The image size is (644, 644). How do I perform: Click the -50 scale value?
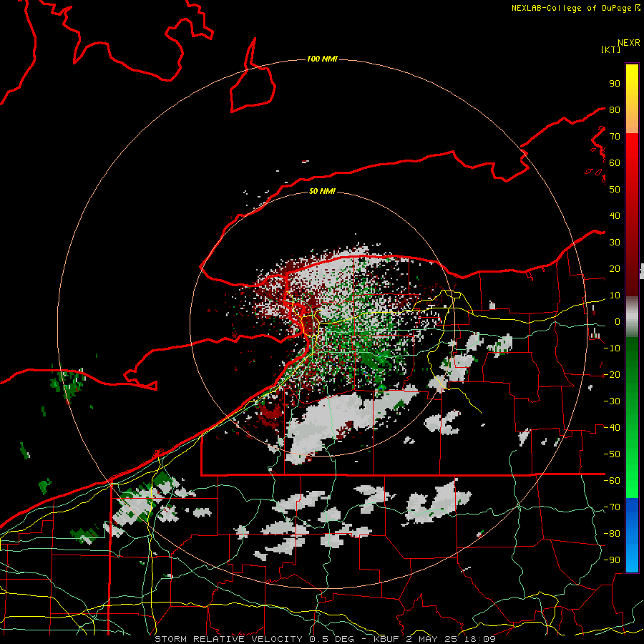pos(612,454)
